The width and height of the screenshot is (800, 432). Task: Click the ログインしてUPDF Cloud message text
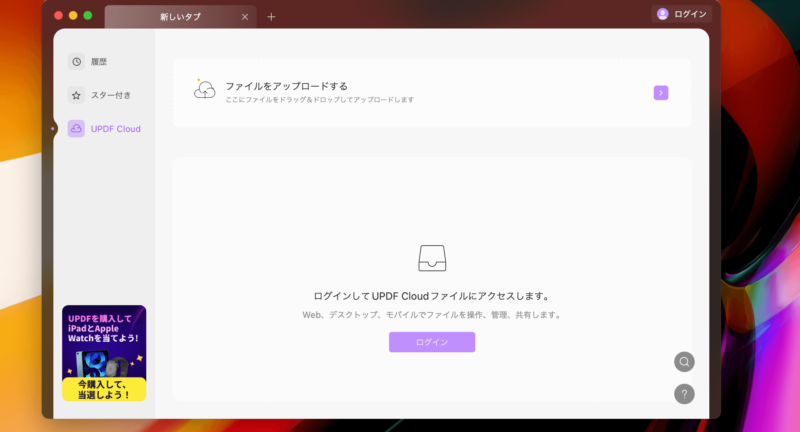click(x=432, y=296)
